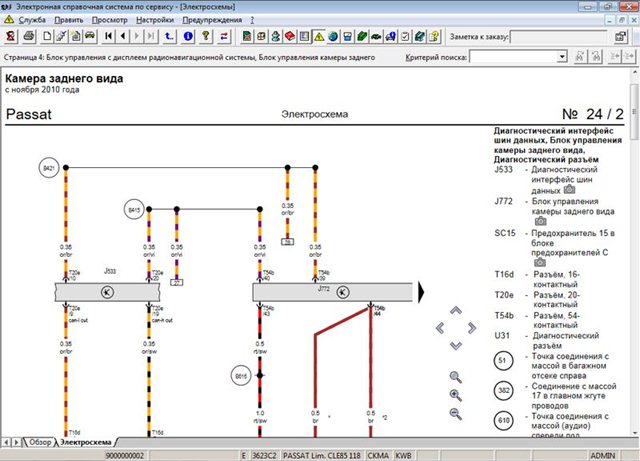
Task: Click ground point circle B421
Action: coord(49,168)
